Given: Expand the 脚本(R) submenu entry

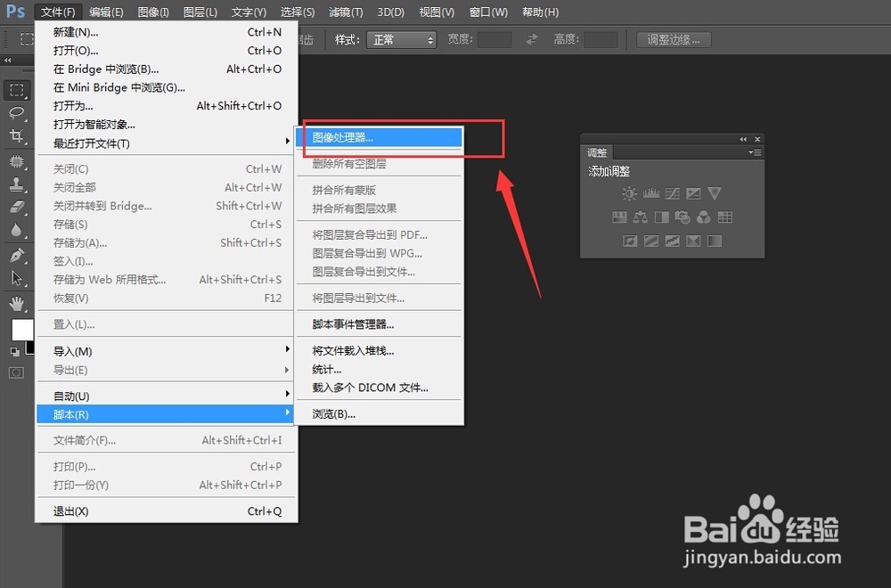Looking at the screenshot, I should (166, 415).
